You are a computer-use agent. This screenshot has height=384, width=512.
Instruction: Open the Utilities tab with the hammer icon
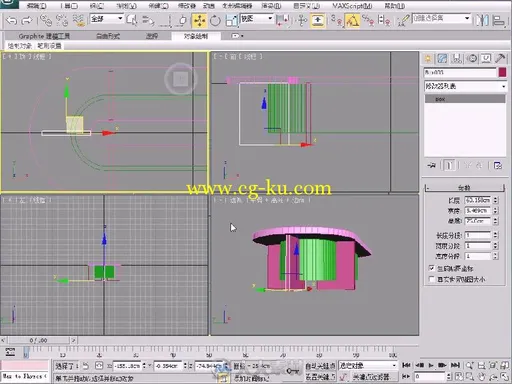tap(500, 59)
